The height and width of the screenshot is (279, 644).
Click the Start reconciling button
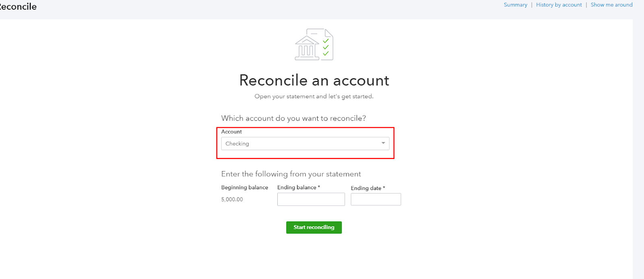[x=314, y=227]
